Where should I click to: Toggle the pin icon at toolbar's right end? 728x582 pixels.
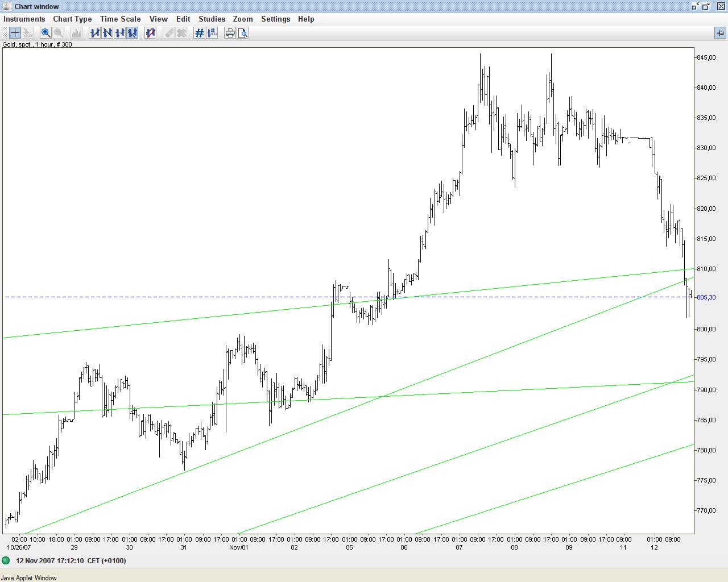pyautogui.click(x=720, y=33)
